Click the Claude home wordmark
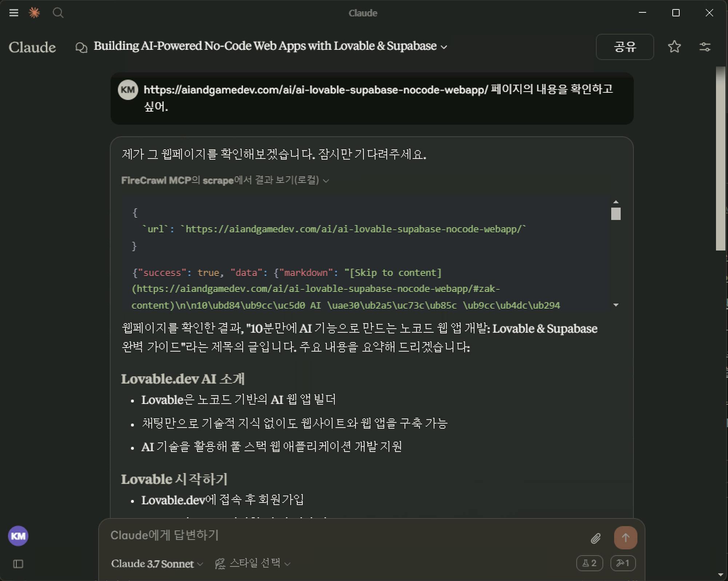The image size is (728, 581). (x=32, y=47)
